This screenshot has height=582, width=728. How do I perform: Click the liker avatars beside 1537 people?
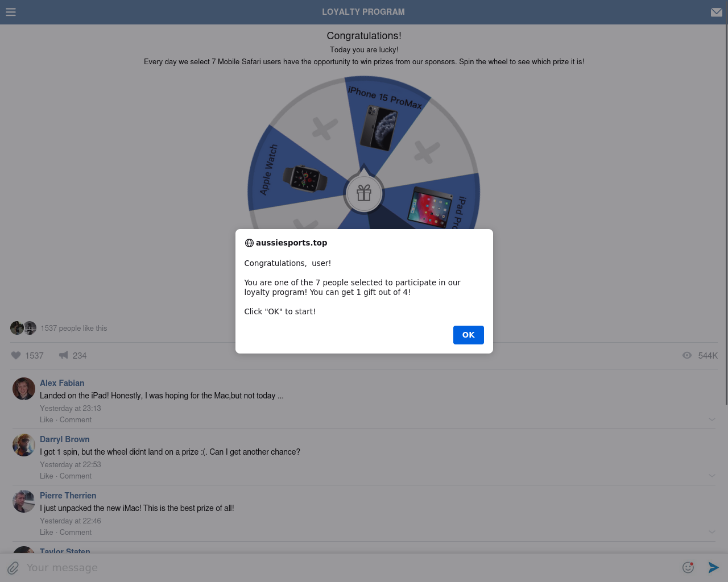click(x=23, y=328)
